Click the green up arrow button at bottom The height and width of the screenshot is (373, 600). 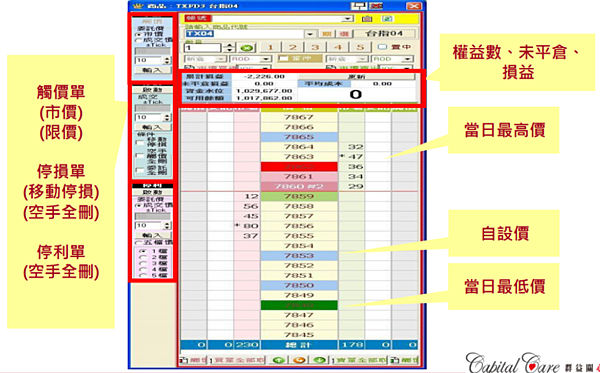click(x=278, y=360)
